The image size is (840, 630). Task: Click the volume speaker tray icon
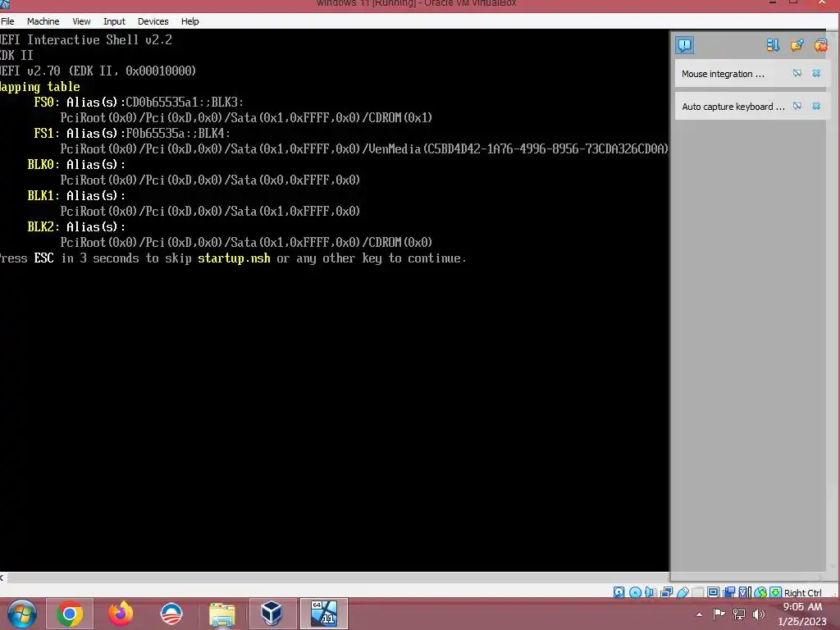pos(759,614)
